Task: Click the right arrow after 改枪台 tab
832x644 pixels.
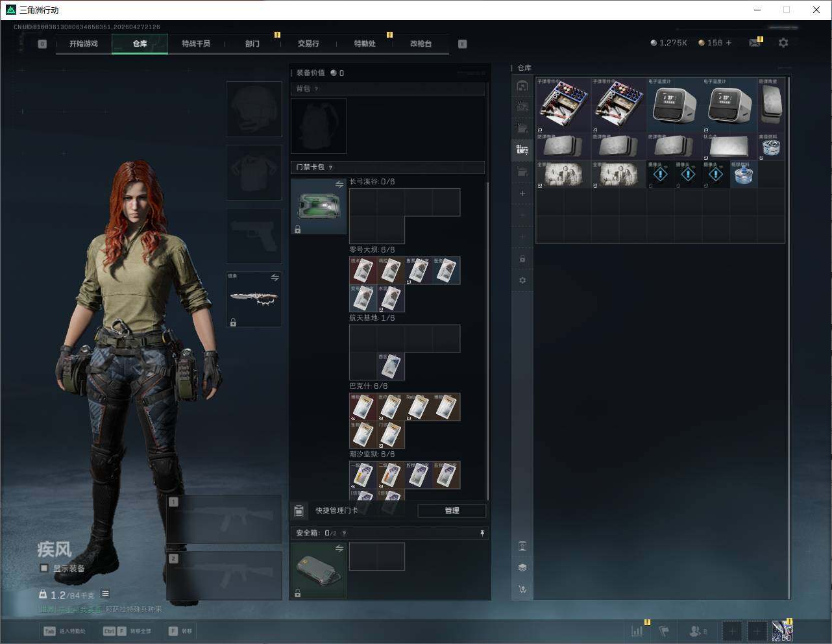Action: pos(463,43)
